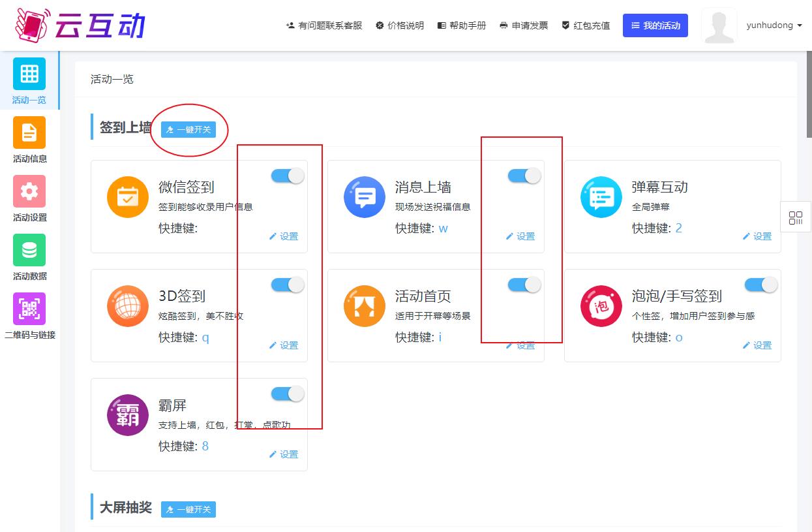Click 设置 link for 弹幕互动
Image resolution: width=812 pixels, height=532 pixels.
coord(757,236)
